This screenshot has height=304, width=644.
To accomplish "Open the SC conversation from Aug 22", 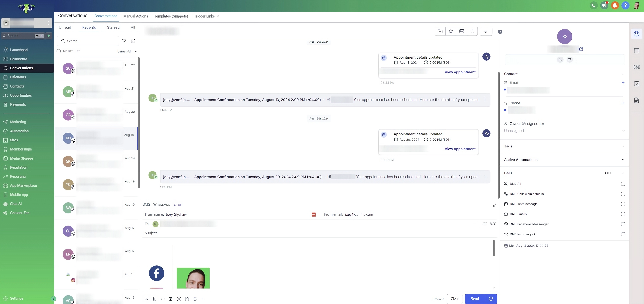I will [x=96, y=69].
